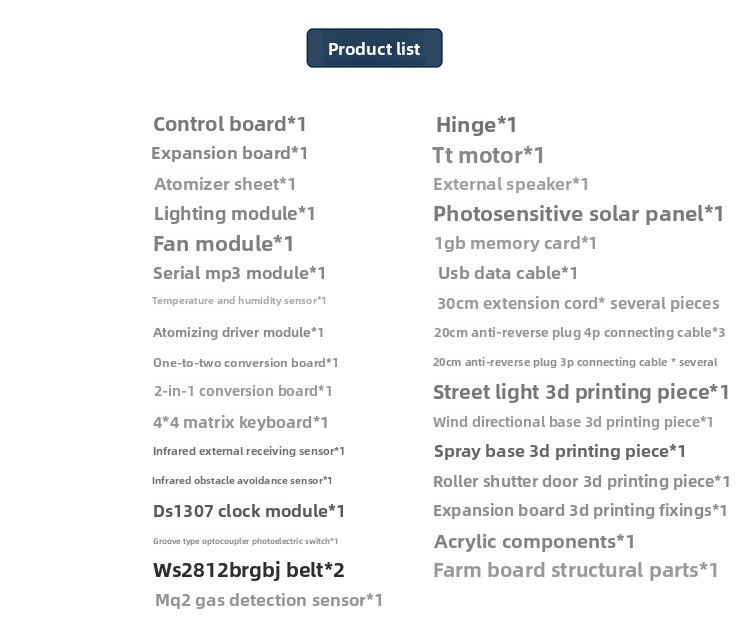This screenshot has width=750, height=618.
Task: Select Mq2 gas detection sensor*1 line
Action: (269, 600)
